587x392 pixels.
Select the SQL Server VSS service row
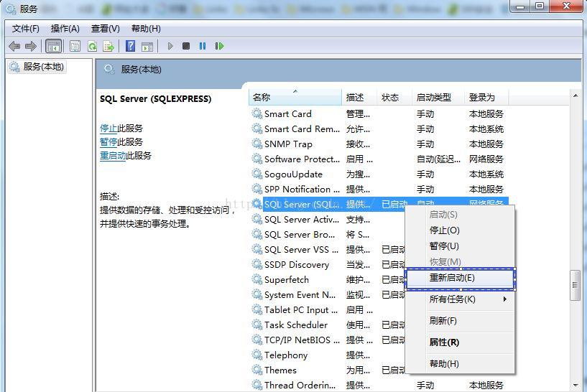coord(327,250)
